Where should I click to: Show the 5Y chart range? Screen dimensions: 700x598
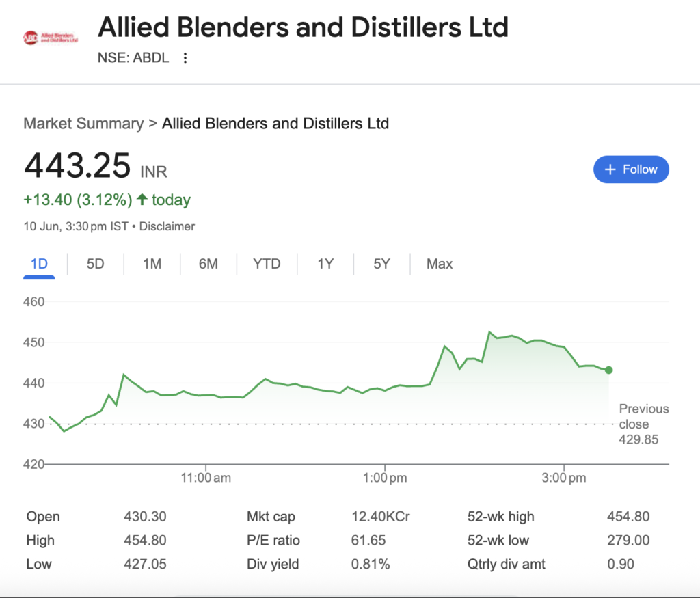coord(381,264)
